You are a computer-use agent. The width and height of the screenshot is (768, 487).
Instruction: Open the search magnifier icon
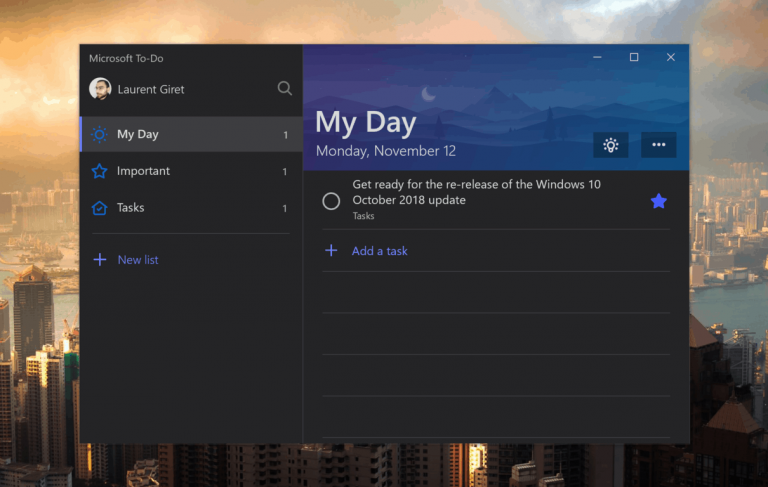285,89
